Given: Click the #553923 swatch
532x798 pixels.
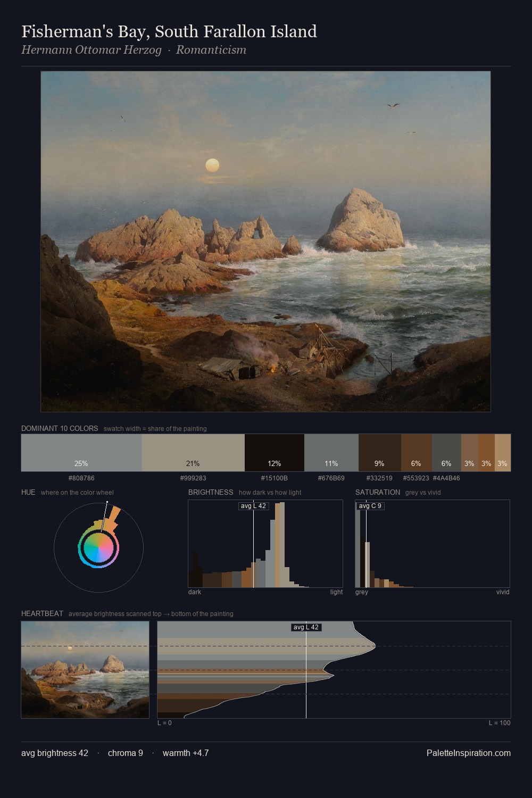Looking at the screenshot, I should click(x=417, y=453).
